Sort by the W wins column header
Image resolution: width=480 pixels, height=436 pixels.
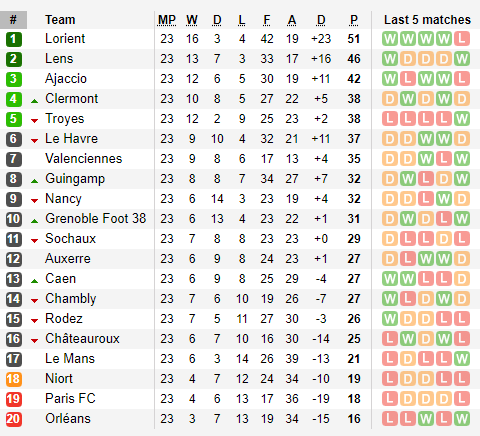click(192, 20)
